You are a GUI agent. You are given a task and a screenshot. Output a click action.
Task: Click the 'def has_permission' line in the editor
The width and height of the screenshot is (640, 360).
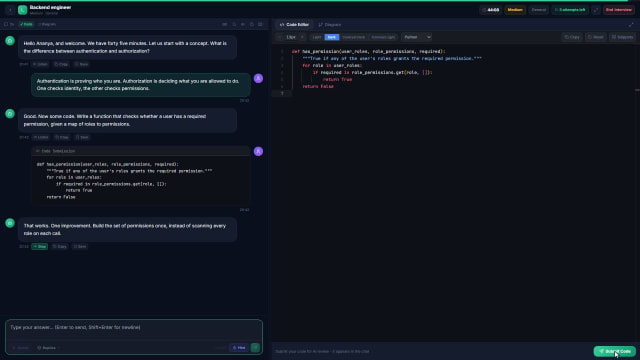coord(368,51)
